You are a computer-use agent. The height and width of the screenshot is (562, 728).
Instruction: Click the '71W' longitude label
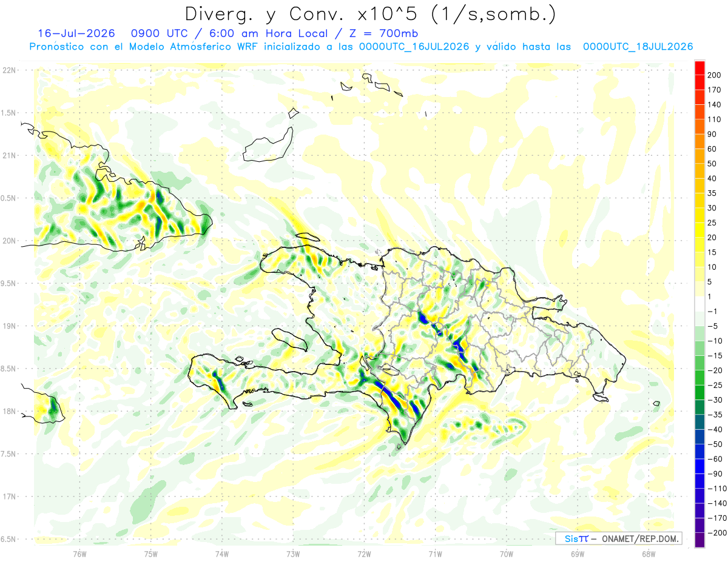pos(435,554)
